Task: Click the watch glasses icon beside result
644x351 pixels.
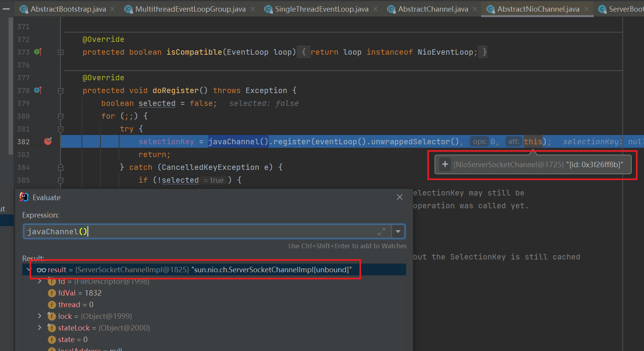Action: click(x=41, y=270)
